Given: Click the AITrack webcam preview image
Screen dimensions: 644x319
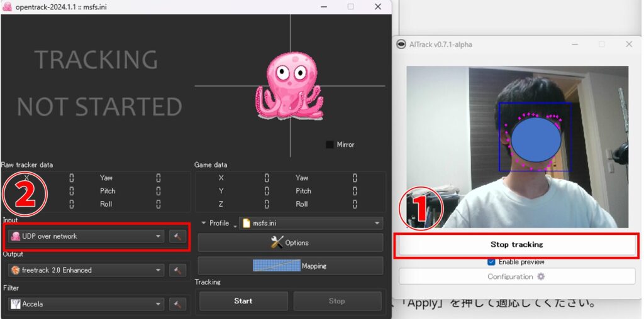Looking at the screenshot, I should (516, 146).
